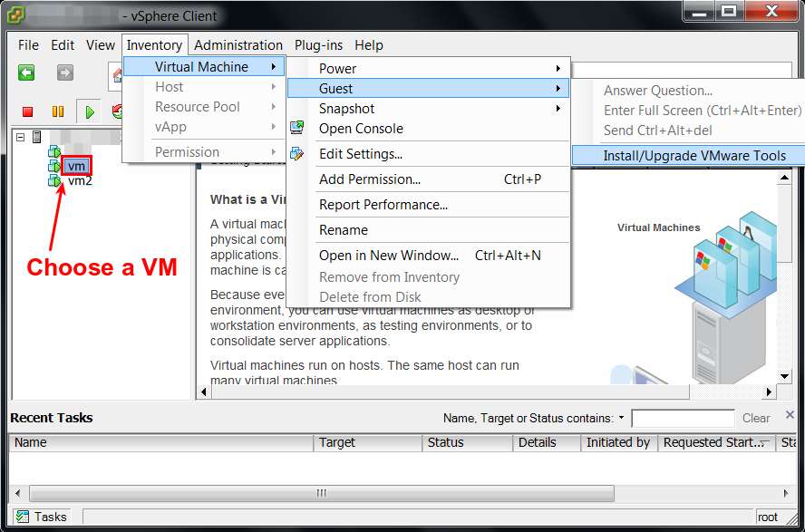Viewport: 805px width, 532px height.
Task: Collapse the host tree node
Action: click(21, 137)
